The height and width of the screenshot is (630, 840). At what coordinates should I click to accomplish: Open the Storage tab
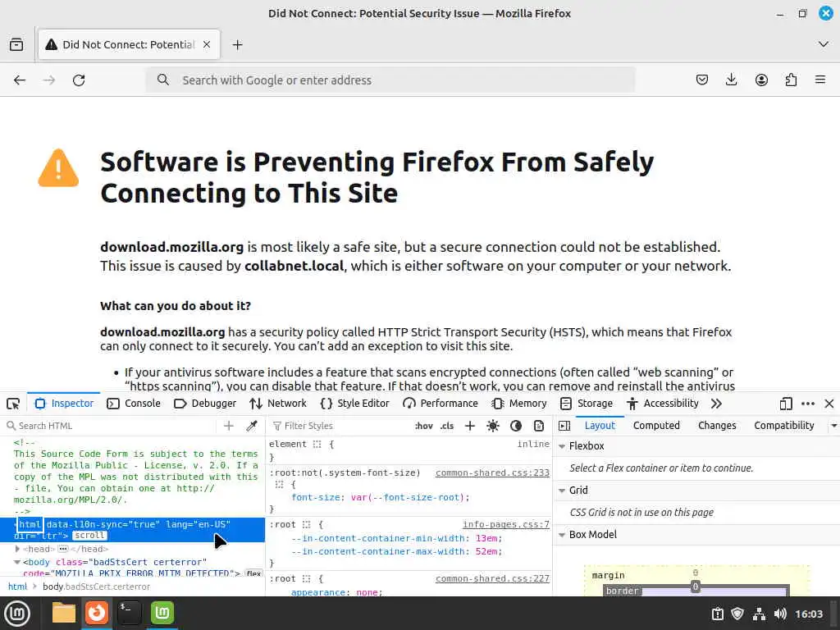[586, 404]
